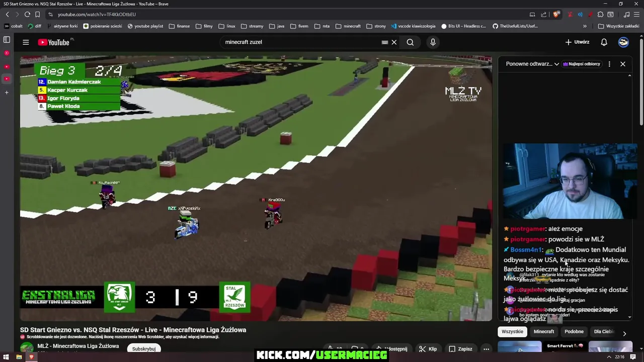This screenshot has height=362, width=644.
Task: Open File Explorer on the taskbar
Action: (19, 357)
